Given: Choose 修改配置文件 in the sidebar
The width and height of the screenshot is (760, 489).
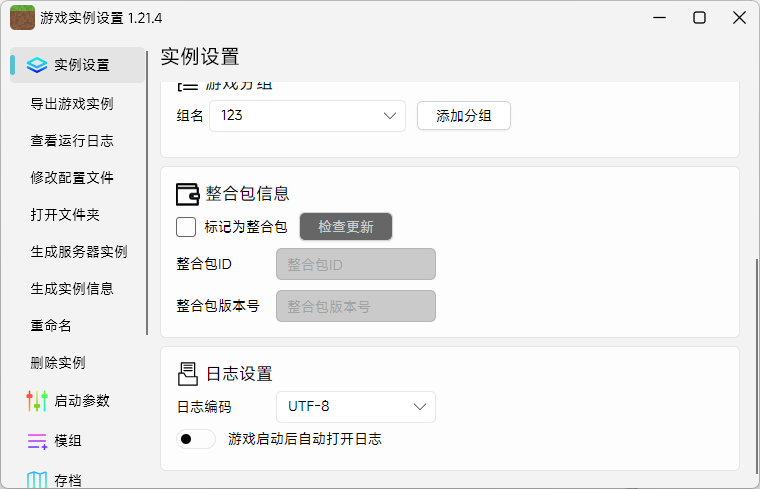Looking at the screenshot, I should click(71, 178).
